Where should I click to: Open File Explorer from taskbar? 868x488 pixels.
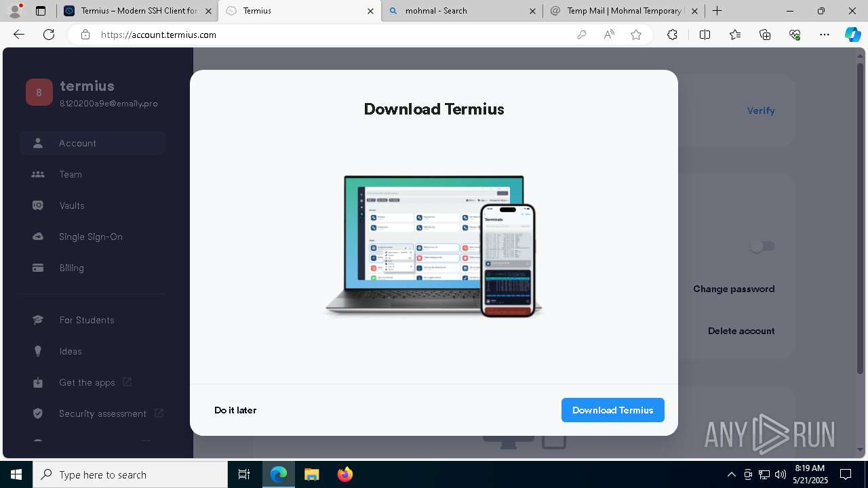(x=311, y=474)
